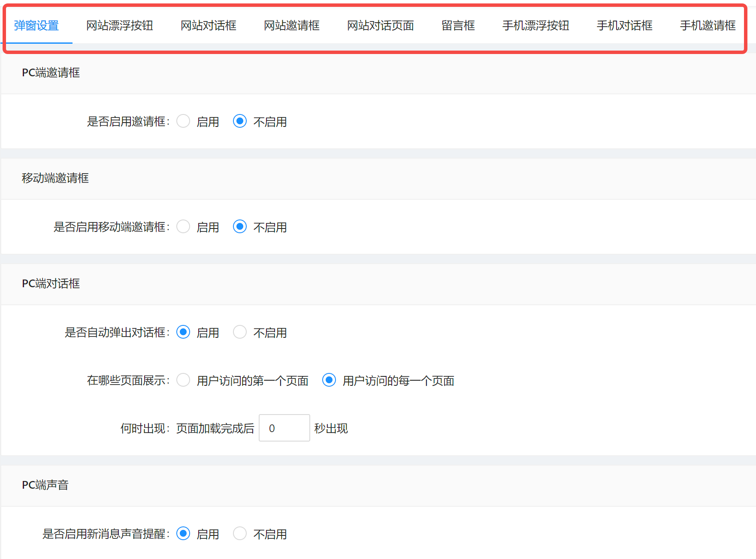Switch to the 网站漂浮按钮 tab

[x=120, y=26]
